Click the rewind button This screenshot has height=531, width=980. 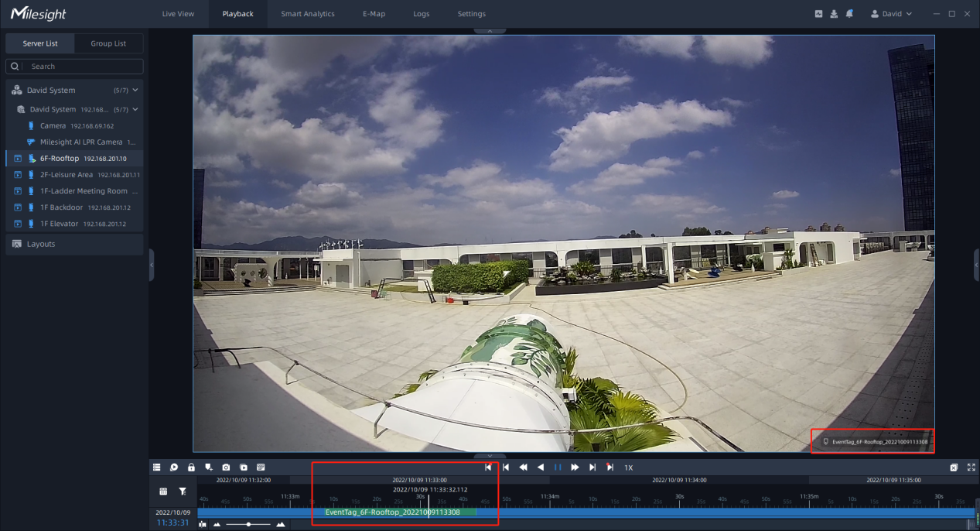click(x=524, y=468)
